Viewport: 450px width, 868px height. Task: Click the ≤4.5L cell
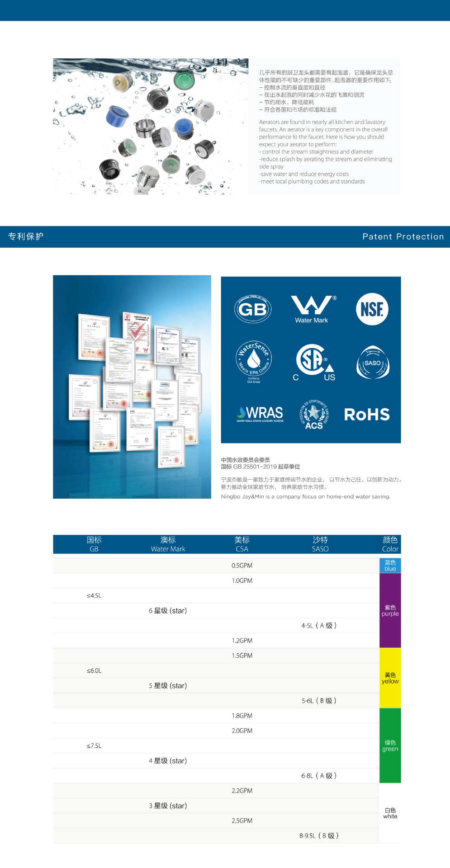[x=94, y=595]
